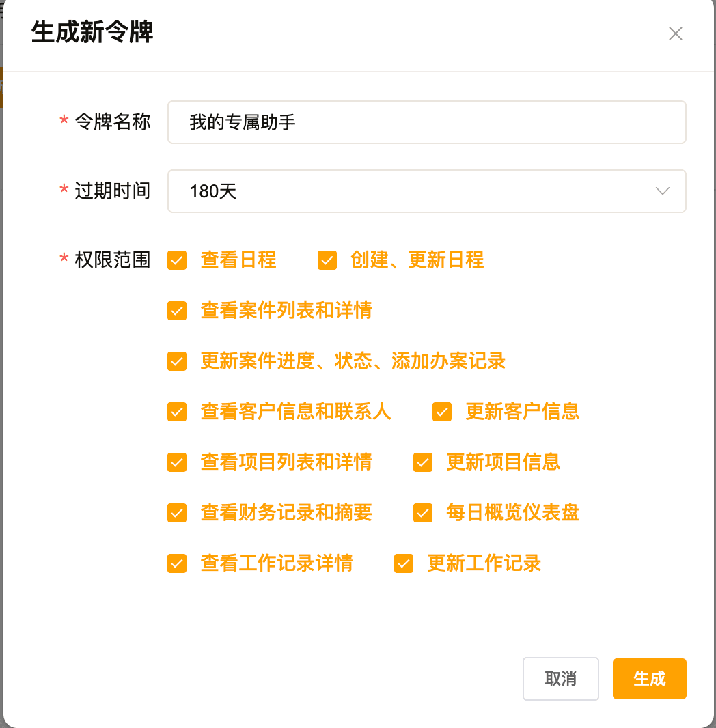Toggle 查看案件列表和详情 checkbox
716x728 pixels.
[177, 311]
